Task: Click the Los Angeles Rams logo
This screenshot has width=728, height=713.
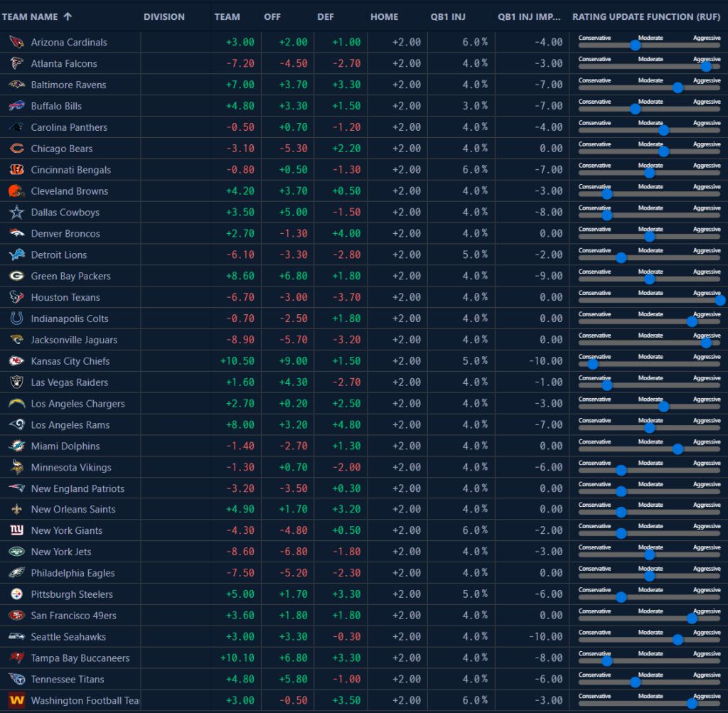Action: (x=17, y=424)
